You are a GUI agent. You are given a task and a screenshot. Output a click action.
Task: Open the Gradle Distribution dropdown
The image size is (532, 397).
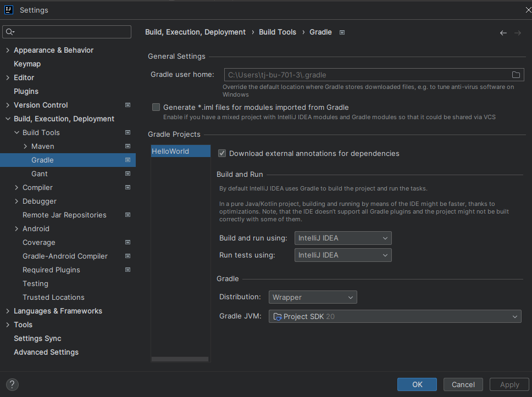tap(313, 298)
